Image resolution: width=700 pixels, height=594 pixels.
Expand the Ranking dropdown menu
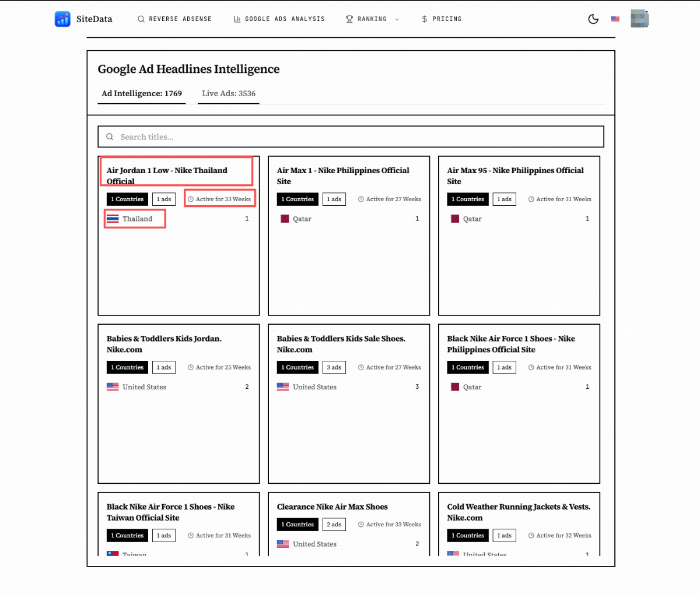372,19
